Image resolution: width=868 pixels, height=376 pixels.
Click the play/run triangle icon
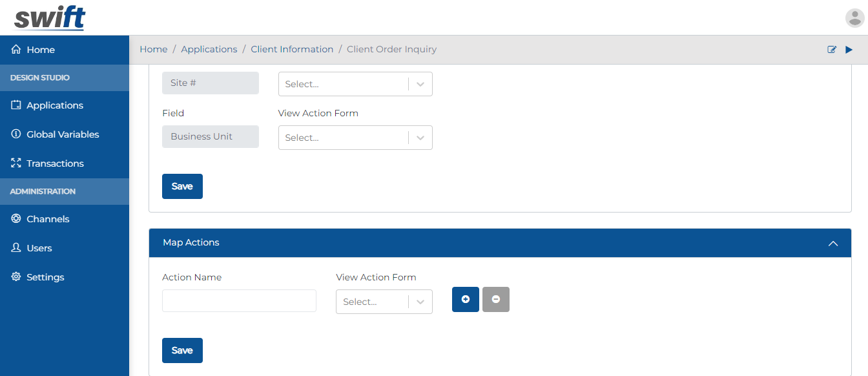(x=849, y=50)
